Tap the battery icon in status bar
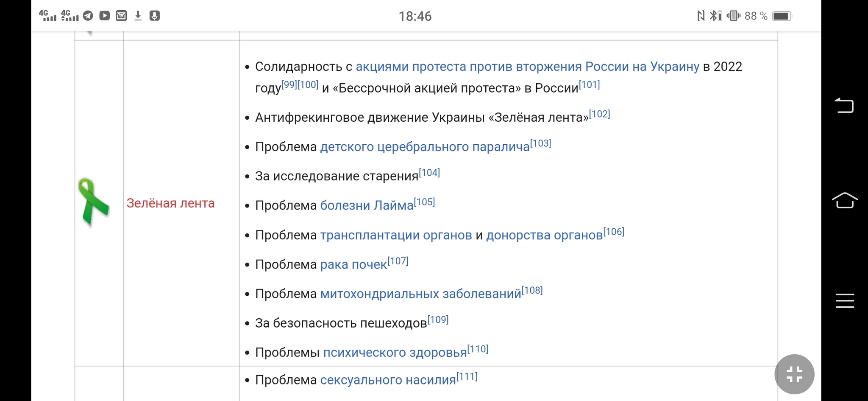This screenshot has width=868, height=401. coord(782,16)
